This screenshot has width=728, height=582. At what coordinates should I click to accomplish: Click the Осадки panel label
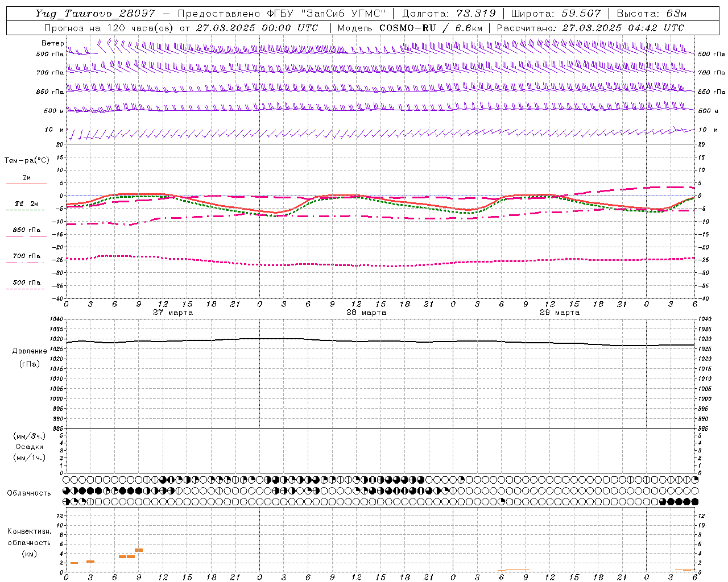[30, 447]
